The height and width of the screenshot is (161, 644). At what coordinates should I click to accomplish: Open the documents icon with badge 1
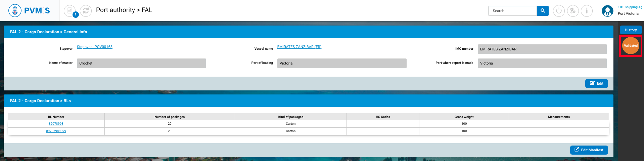(x=70, y=11)
